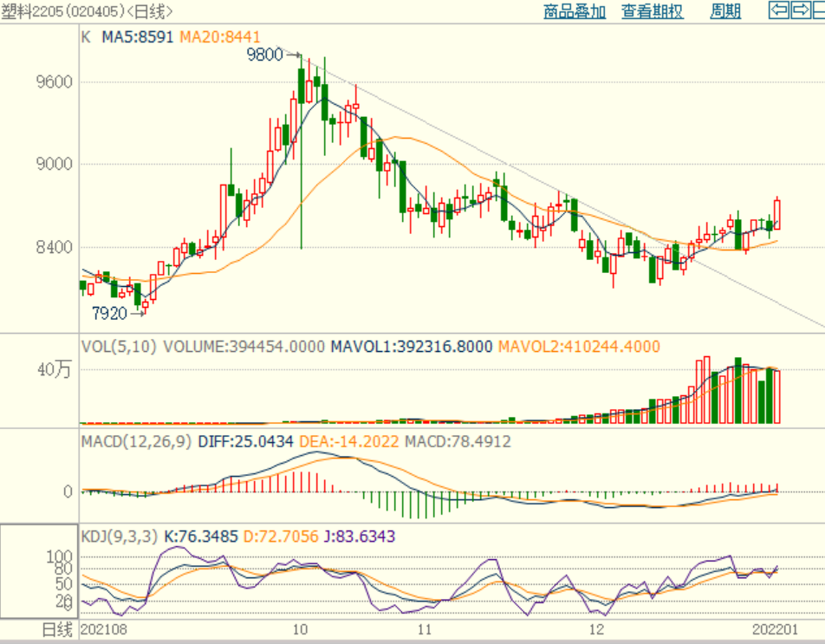
Task: Click the right arrow scroll icon
Action: [x=800, y=10]
